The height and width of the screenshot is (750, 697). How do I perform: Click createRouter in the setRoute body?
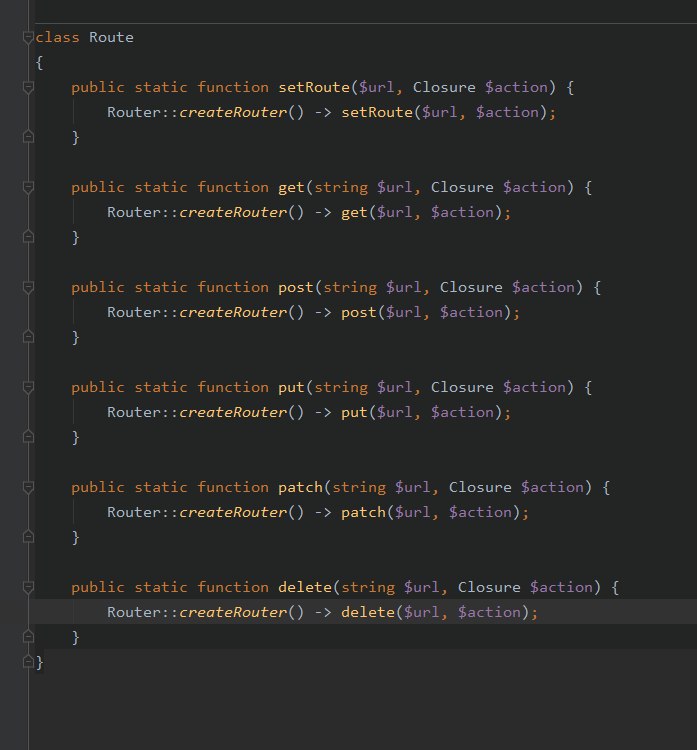click(233, 112)
